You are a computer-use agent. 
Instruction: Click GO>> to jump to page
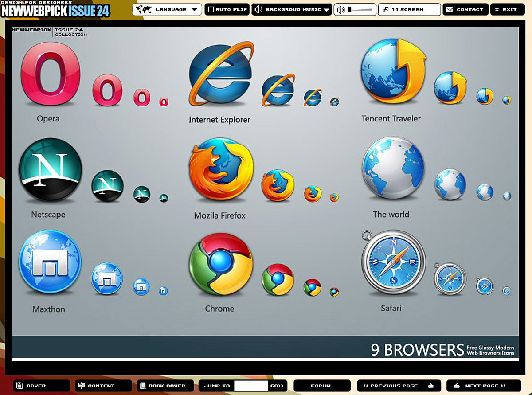[277, 386]
